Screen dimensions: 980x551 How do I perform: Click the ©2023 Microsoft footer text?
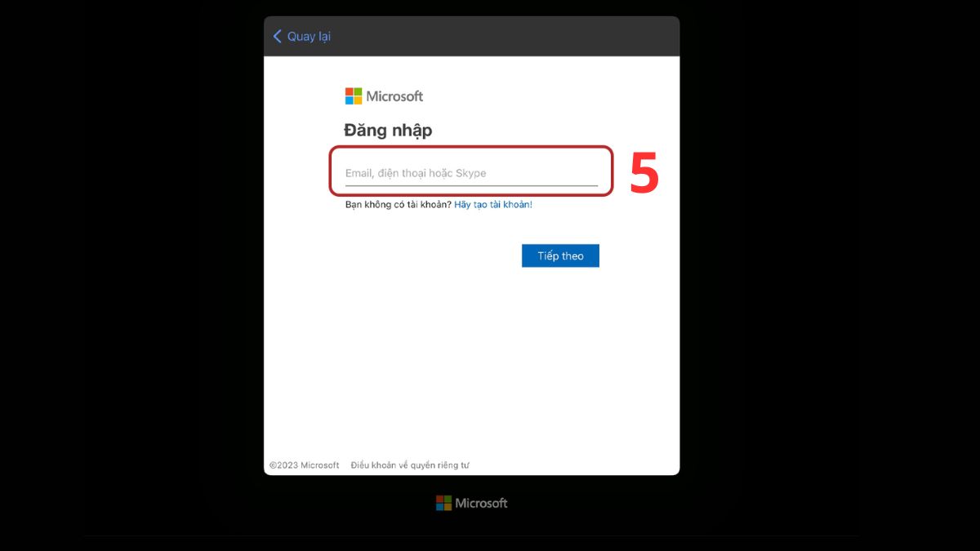304,465
